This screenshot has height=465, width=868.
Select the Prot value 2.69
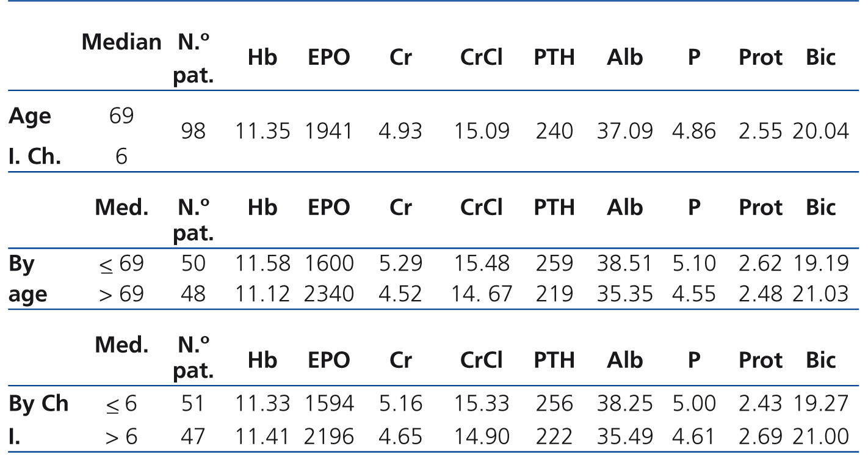[x=760, y=436]
